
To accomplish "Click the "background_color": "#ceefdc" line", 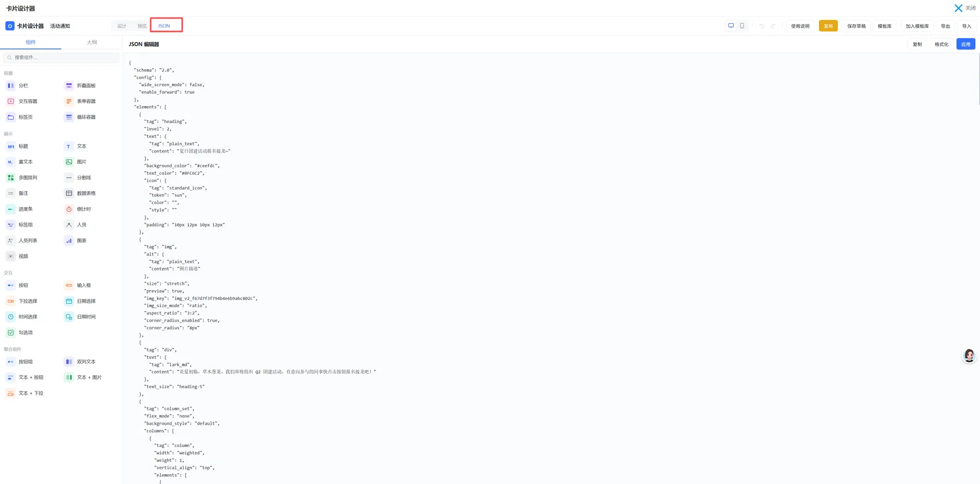I will [x=182, y=166].
